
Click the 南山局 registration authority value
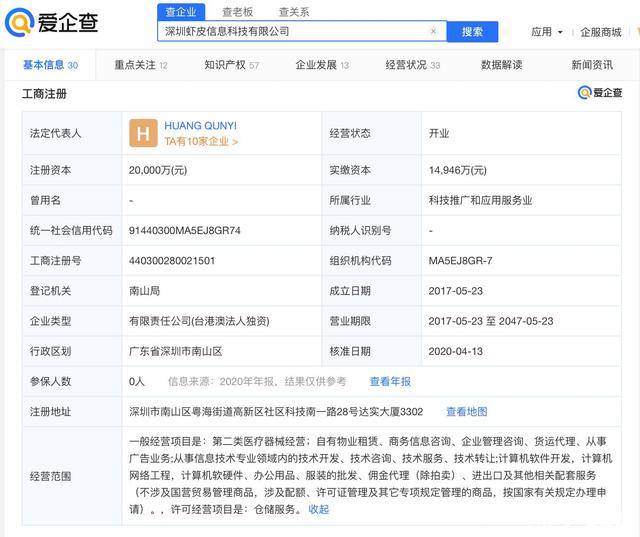[x=144, y=291]
